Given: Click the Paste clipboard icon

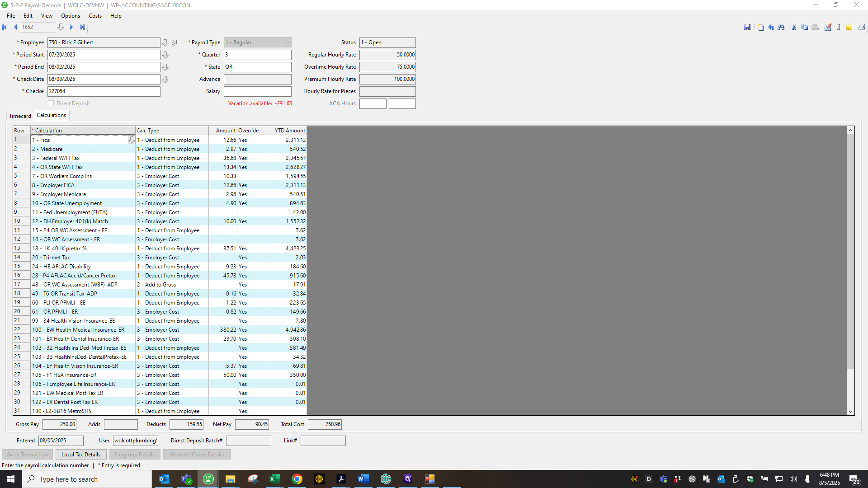Looking at the screenshot, I should click(815, 28).
